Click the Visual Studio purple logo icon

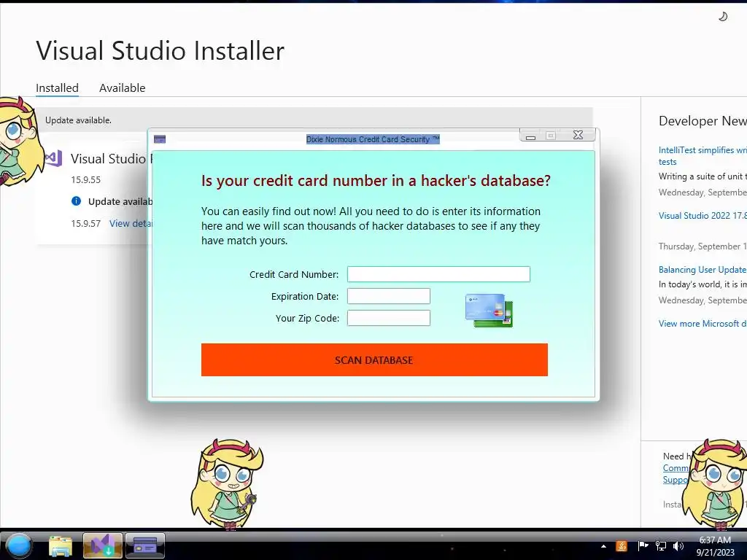tap(53, 158)
